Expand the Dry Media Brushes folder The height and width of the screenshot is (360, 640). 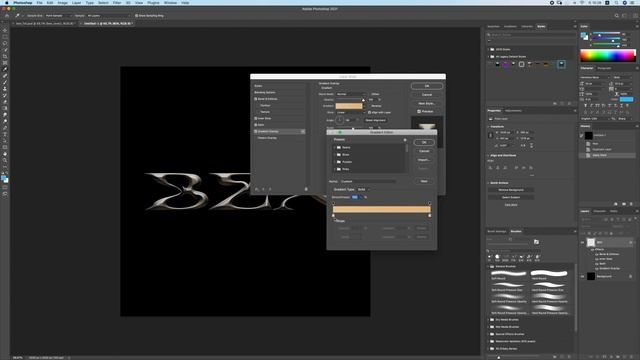pos(489,320)
